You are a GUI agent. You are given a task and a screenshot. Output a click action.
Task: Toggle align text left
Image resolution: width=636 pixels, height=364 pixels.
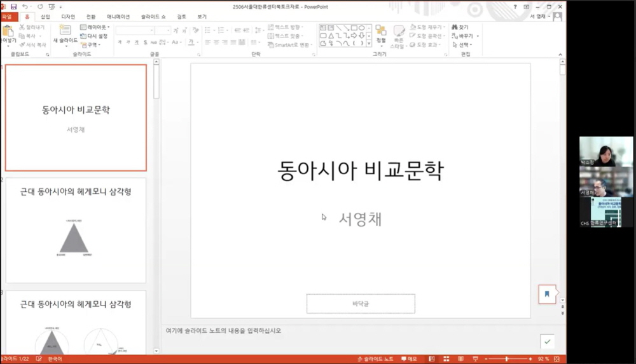point(208,42)
